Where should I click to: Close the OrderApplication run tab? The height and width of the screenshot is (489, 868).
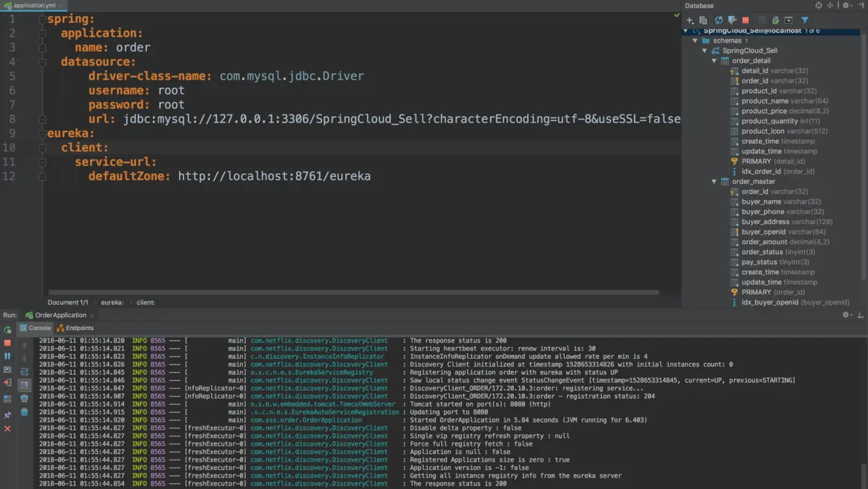pyautogui.click(x=92, y=316)
